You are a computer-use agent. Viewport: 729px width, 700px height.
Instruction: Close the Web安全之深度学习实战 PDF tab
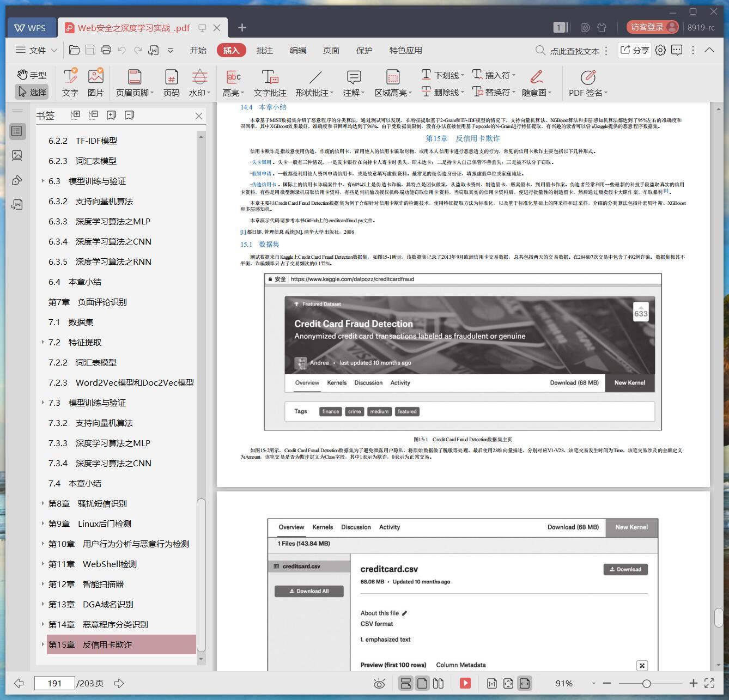(217, 28)
